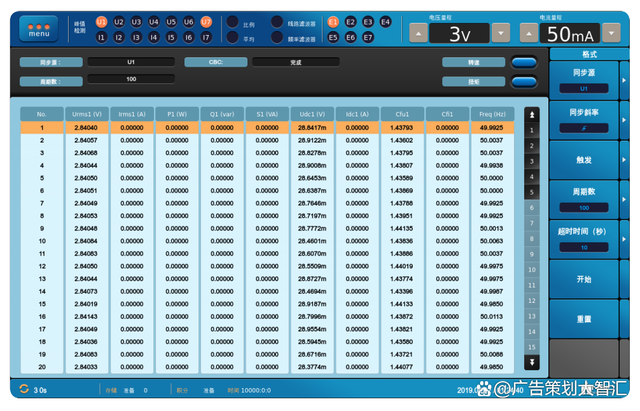
Task: Select voltage channel U5 indicator
Action: click(171, 22)
